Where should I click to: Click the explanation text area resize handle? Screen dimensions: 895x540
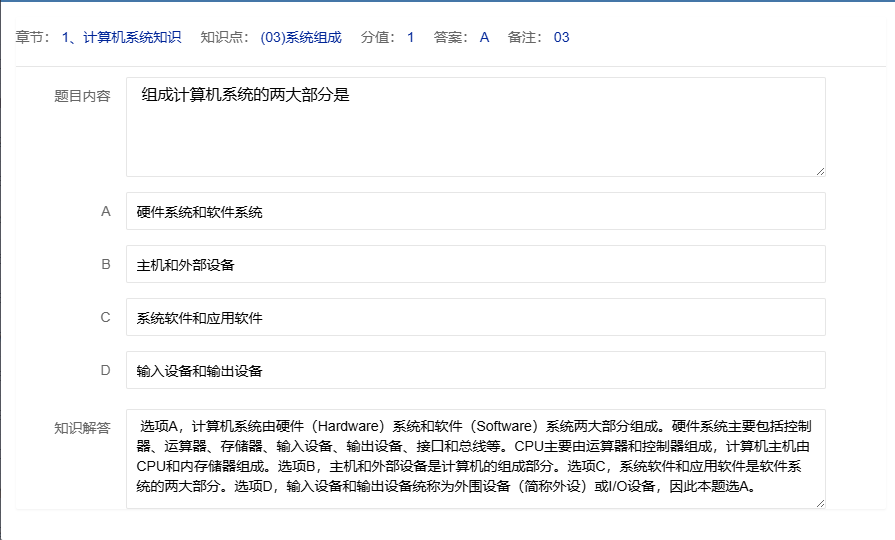click(x=820, y=502)
